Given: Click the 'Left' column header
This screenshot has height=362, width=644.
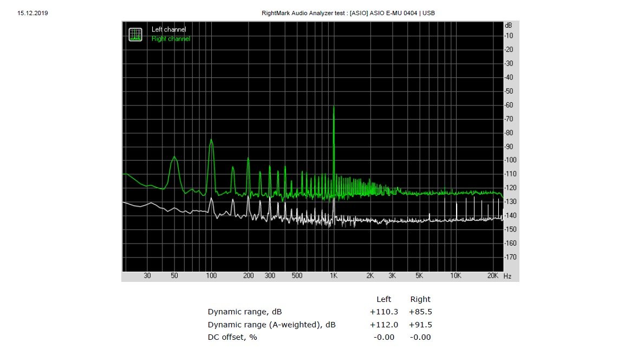Looking at the screenshot, I should pos(384,299).
